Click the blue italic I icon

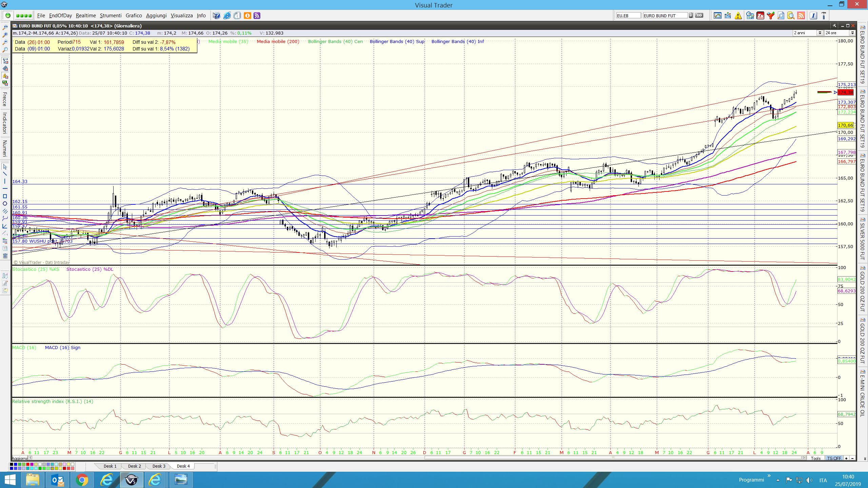[813, 16]
